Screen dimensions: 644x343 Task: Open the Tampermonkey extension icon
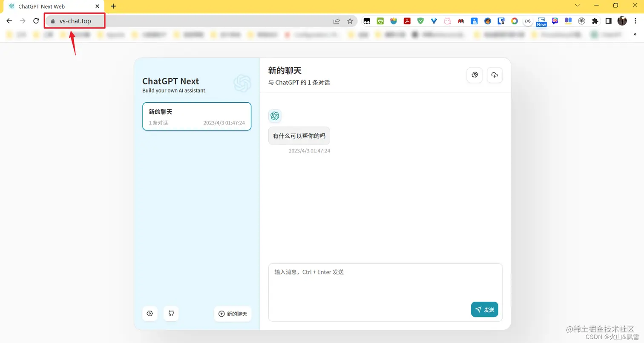[367, 21]
